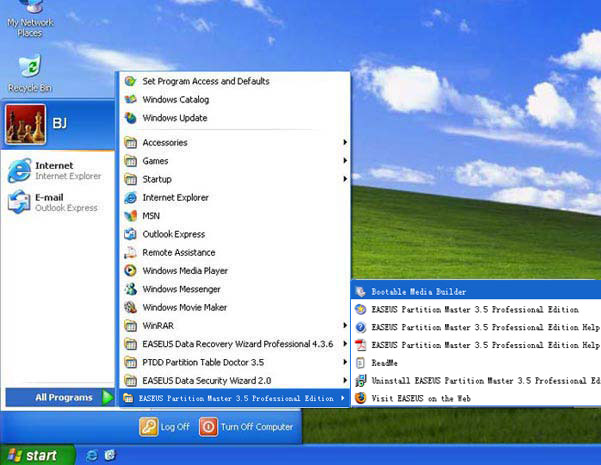
Task: Click the Windows Movie Maker icon
Action: point(130,307)
